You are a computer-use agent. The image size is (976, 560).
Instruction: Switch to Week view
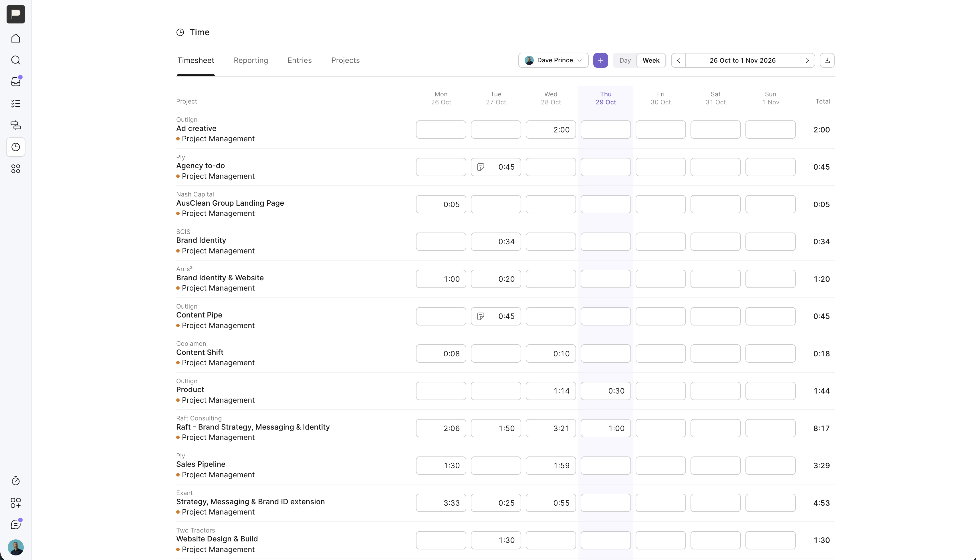click(651, 60)
